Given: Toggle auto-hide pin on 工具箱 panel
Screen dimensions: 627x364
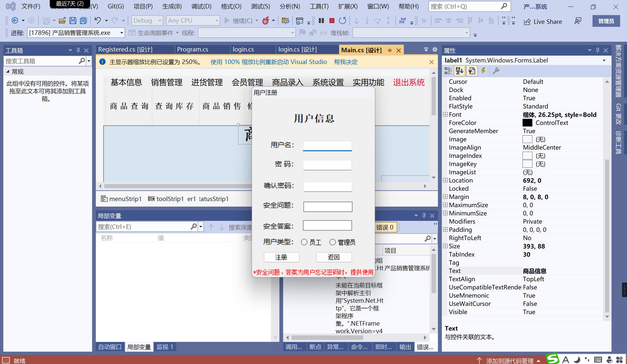Looking at the screenshot, I should 78,51.
